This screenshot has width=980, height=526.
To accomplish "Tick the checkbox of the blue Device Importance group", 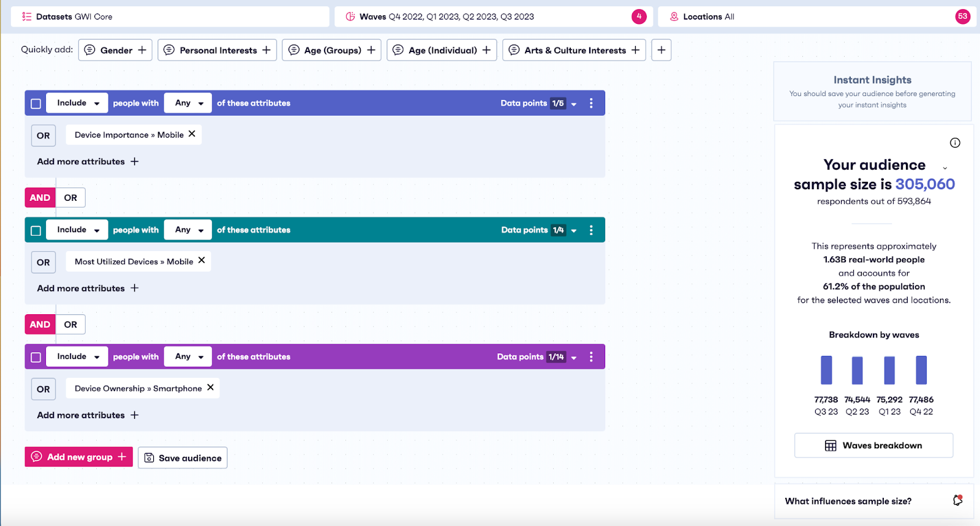I will coord(36,103).
